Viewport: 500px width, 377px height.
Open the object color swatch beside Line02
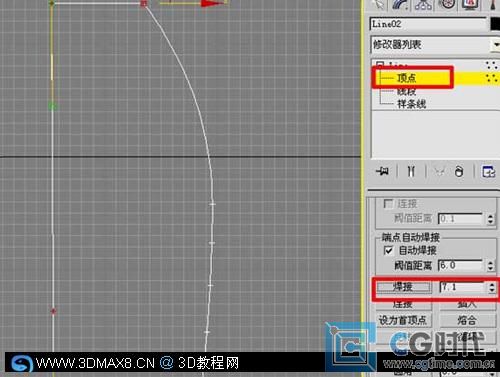coord(495,24)
